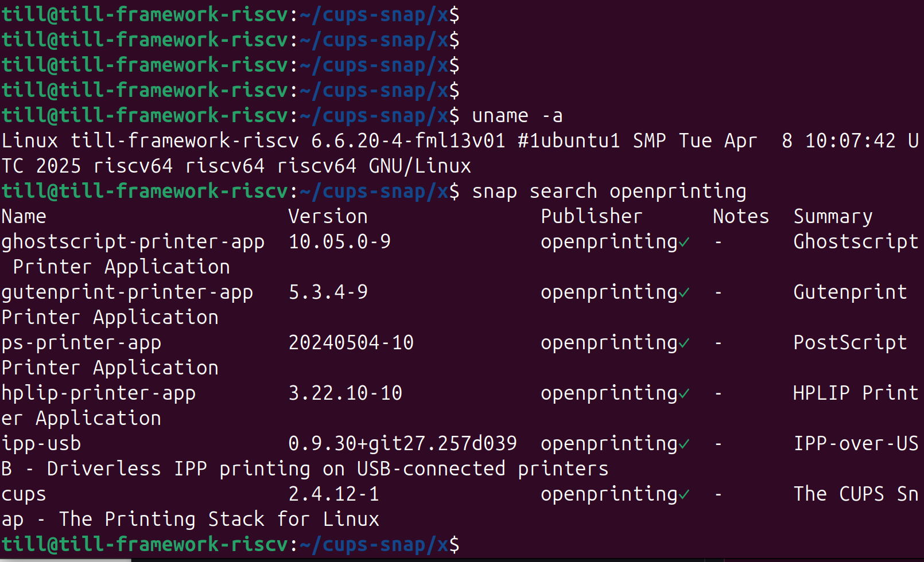Select the 'Notes' column header

741,217
